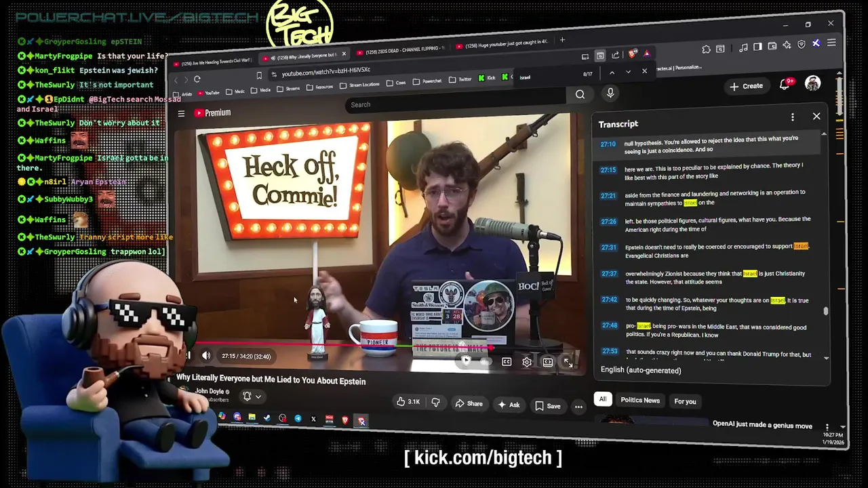
Task: Click the Ask button
Action: click(x=509, y=405)
